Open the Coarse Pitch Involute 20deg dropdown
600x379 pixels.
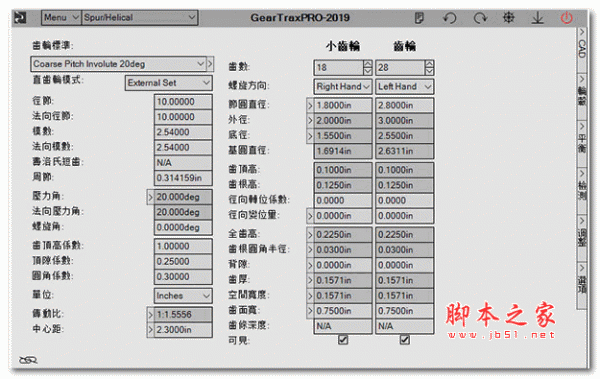(x=119, y=64)
